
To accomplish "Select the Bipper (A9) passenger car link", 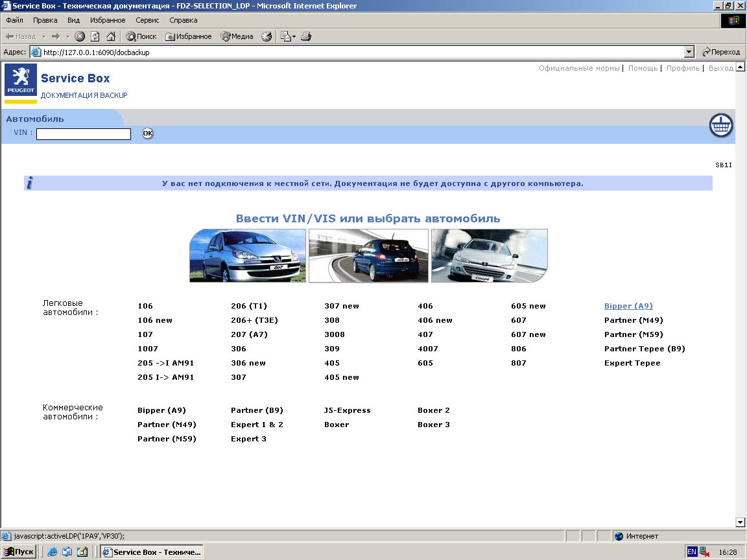I will pyautogui.click(x=628, y=306).
